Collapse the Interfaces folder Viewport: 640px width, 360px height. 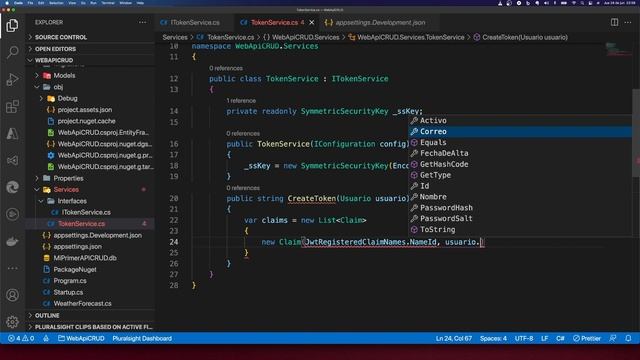[90, 201]
